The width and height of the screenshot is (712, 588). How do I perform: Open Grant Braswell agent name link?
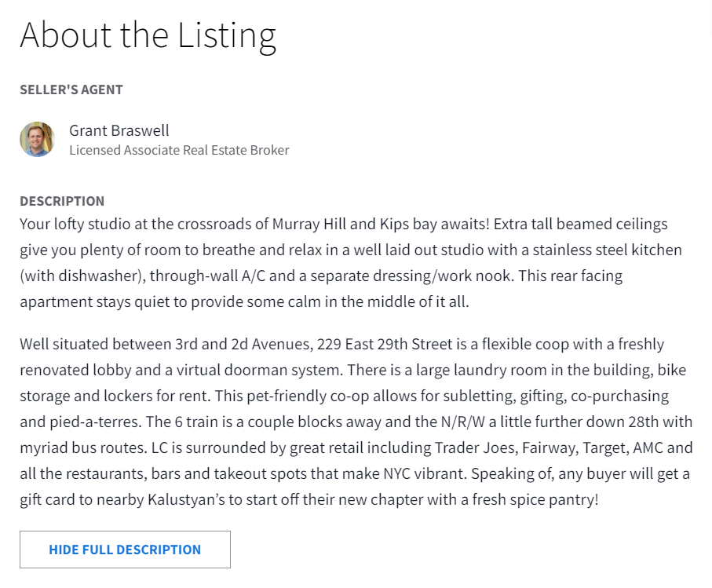(119, 131)
